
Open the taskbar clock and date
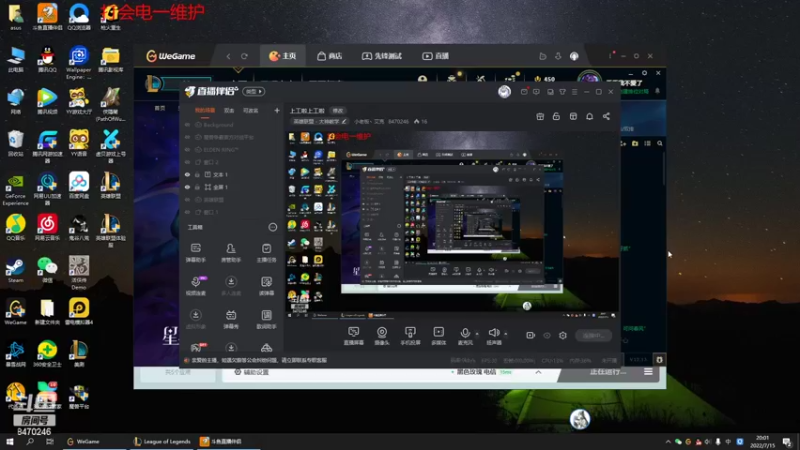coord(762,442)
